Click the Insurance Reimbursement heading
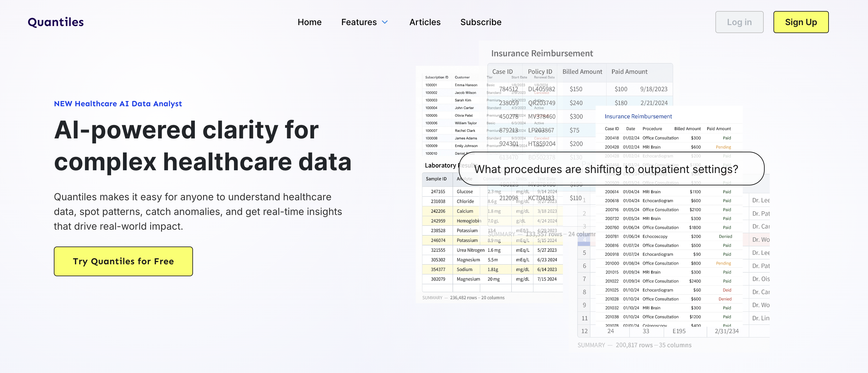Viewport: 868px width, 373px height. coord(542,53)
